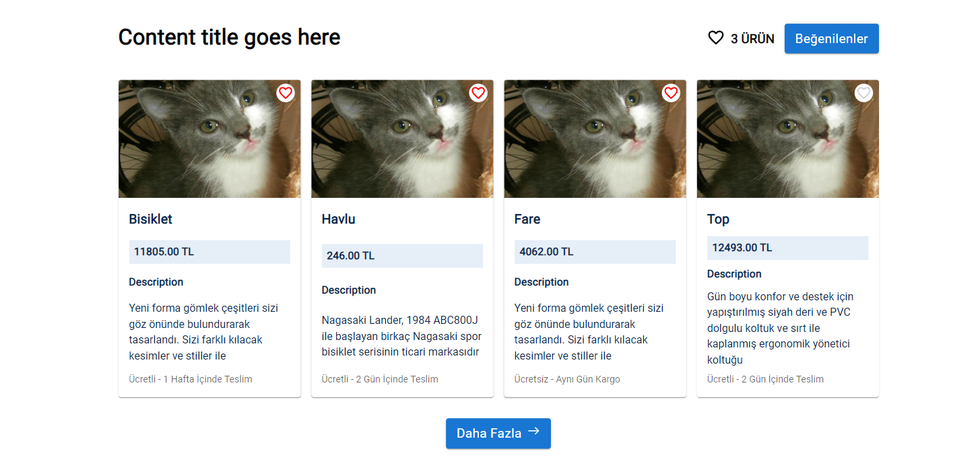Click the arrow icon inside Daha Fazla

(534, 433)
